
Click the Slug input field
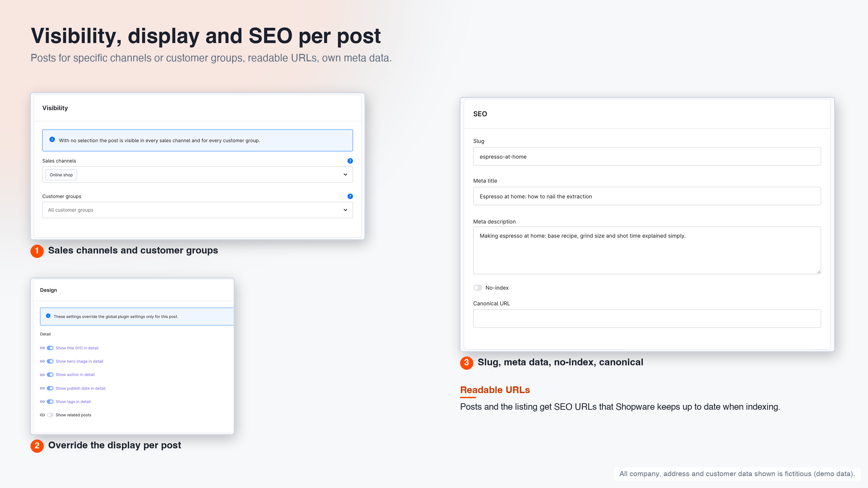[647, 157]
